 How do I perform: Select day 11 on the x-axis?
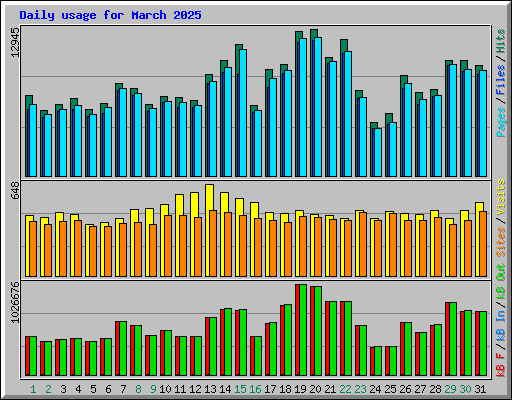pos(180,389)
